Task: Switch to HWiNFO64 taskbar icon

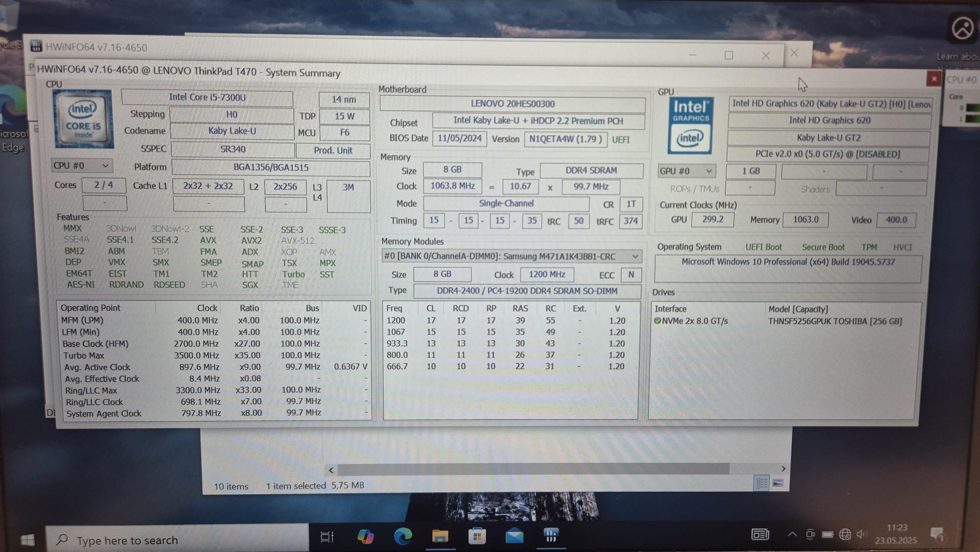Action: [551, 535]
